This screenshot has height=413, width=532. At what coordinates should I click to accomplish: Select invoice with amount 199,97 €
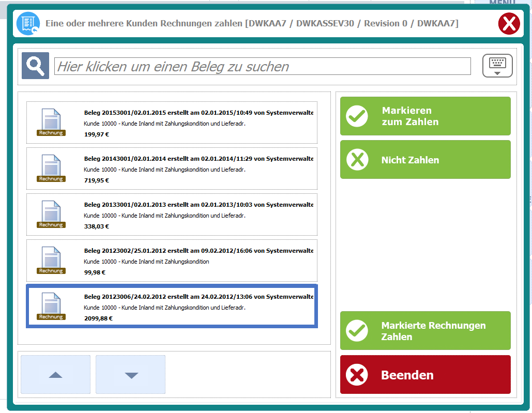198,123
